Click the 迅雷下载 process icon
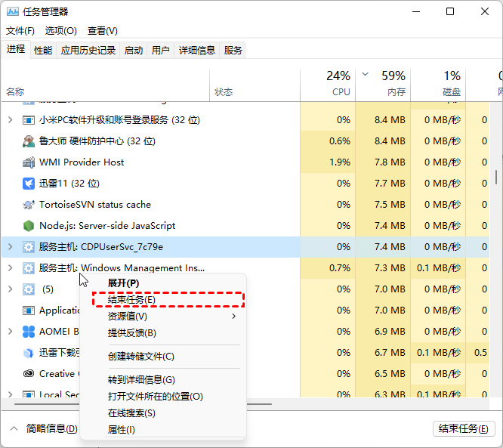 29,353
